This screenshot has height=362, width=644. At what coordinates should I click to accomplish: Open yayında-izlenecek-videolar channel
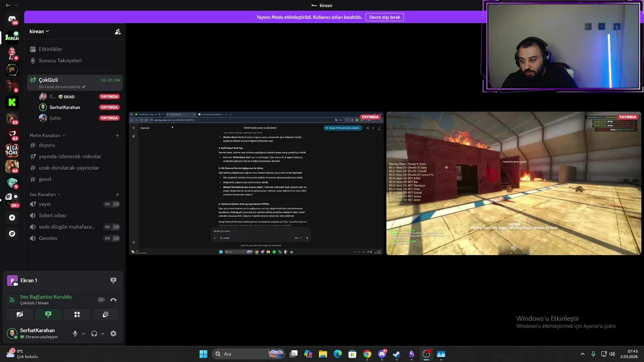pos(74,156)
